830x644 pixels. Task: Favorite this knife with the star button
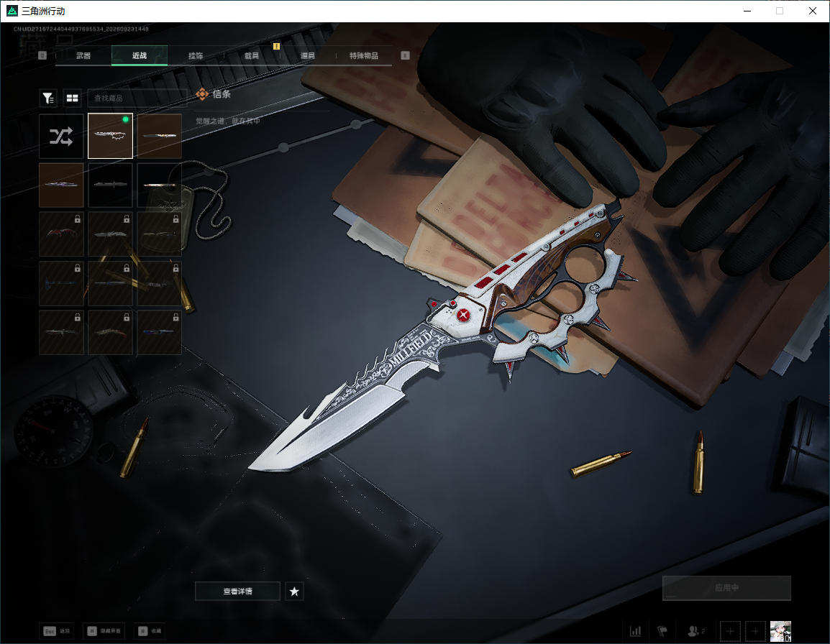pyautogui.click(x=294, y=591)
